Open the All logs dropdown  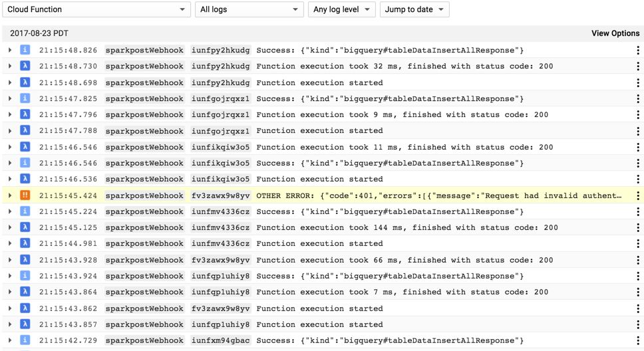[249, 9]
